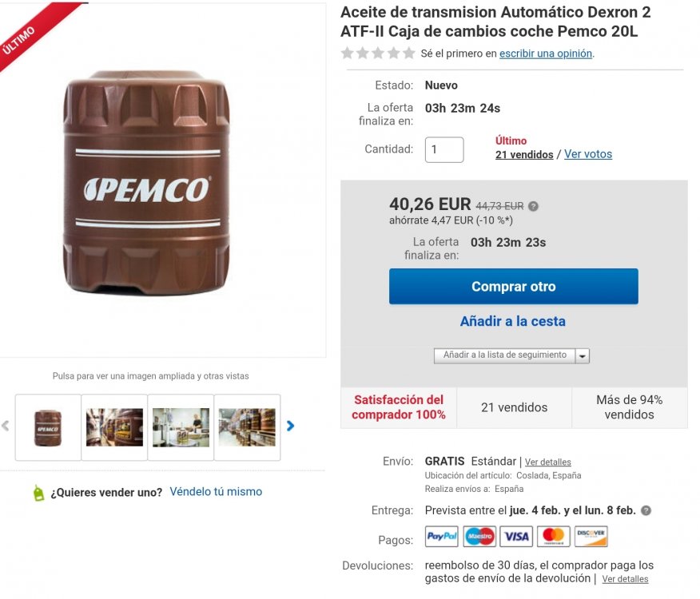Click the green sell tag icon
The image size is (700, 599).
click(x=39, y=493)
